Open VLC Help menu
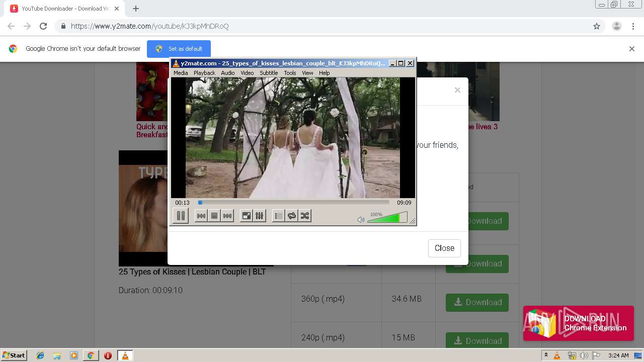The image size is (644, 362). 325,73
